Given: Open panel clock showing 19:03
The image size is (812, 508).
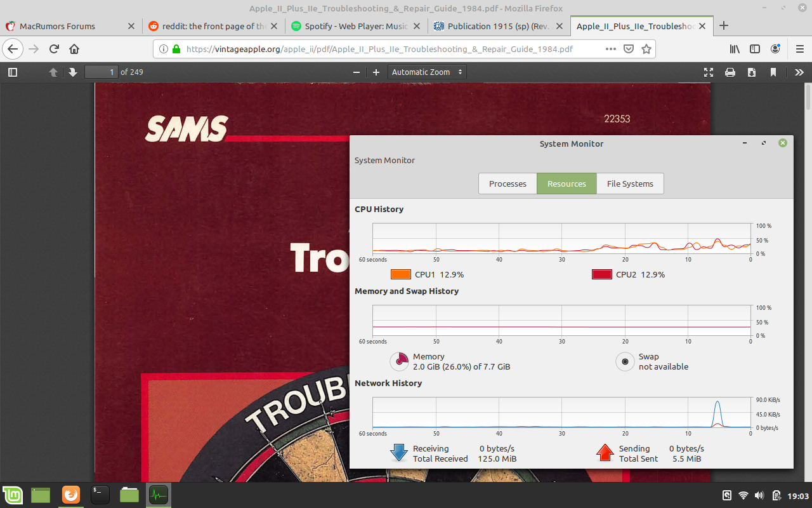Looking at the screenshot, I should tap(798, 495).
